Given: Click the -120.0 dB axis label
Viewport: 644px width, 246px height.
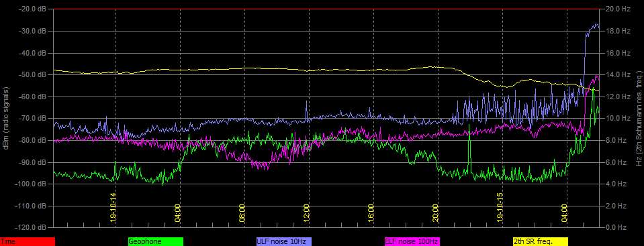Looking at the screenshot, I should [31, 227].
